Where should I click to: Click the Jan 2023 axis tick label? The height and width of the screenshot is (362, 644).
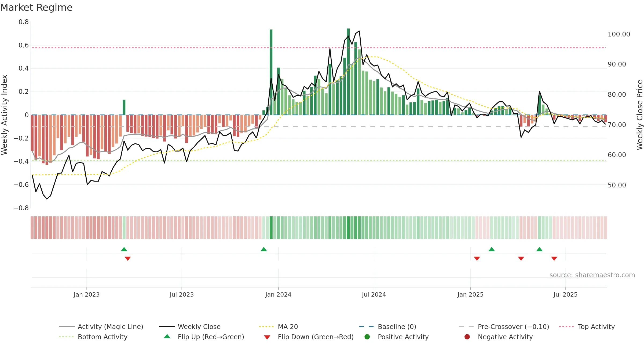coord(87,294)
